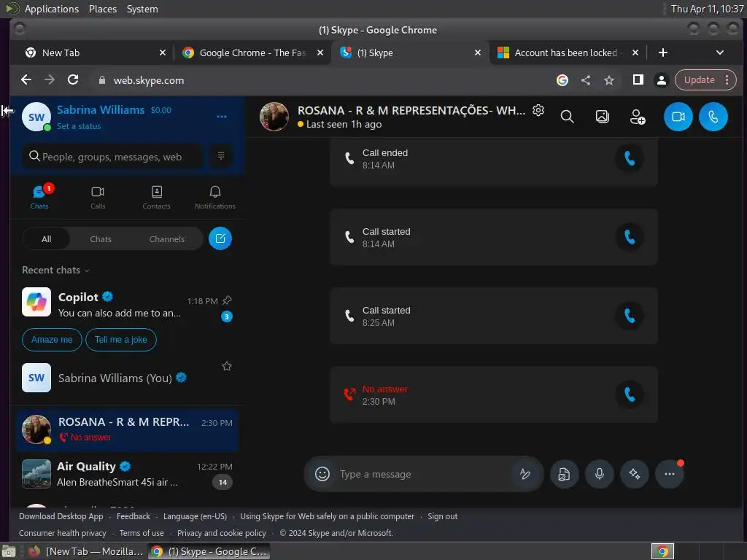The height and width of the screenshot is (560, 747).
Task: Open the System menu
Action: [x=142, y=9]
